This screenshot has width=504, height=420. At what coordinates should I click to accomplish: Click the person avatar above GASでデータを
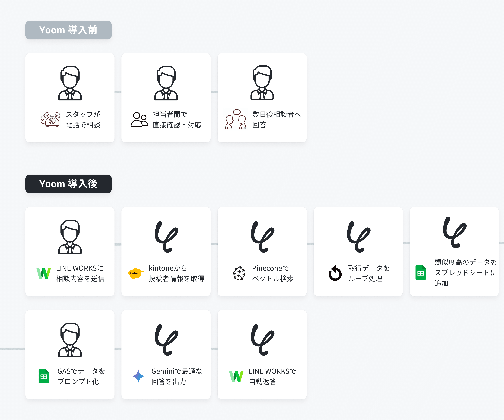70,340
